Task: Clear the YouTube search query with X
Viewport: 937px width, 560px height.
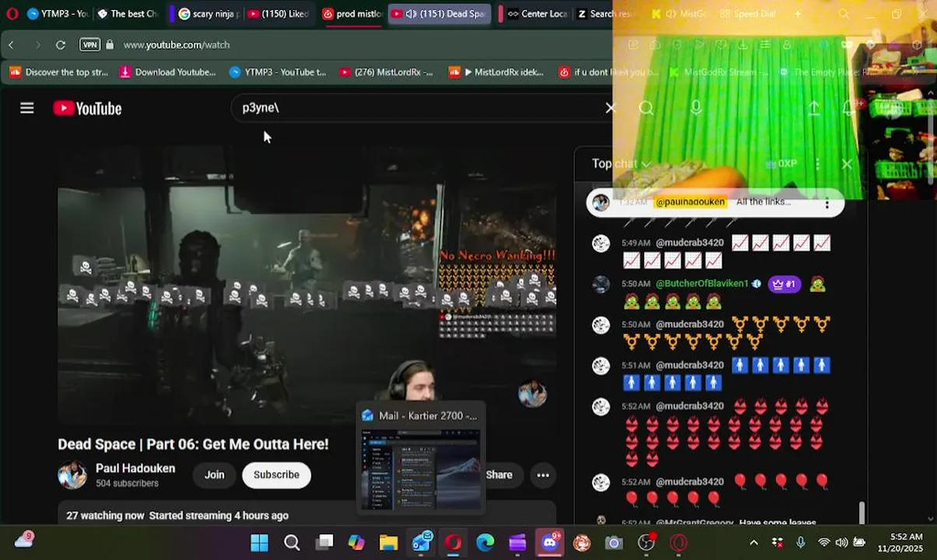Action: click(610, 108)
